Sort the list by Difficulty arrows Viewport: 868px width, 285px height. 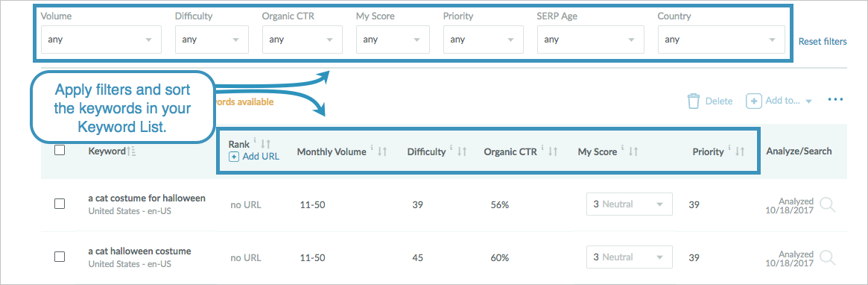(462, 151)
